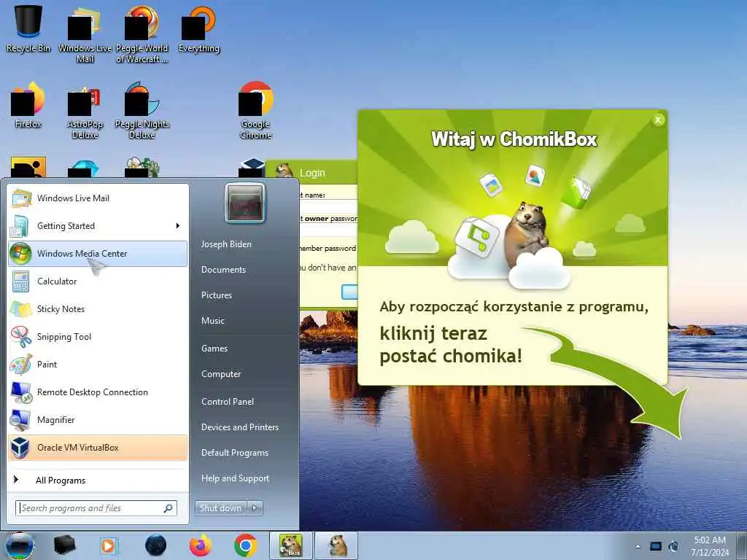
Task: Click the network icon in system tray
Action: pos(673,546)
